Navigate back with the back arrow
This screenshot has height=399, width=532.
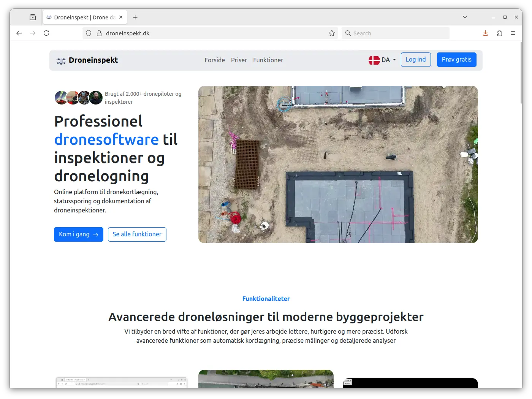[19, 33]
